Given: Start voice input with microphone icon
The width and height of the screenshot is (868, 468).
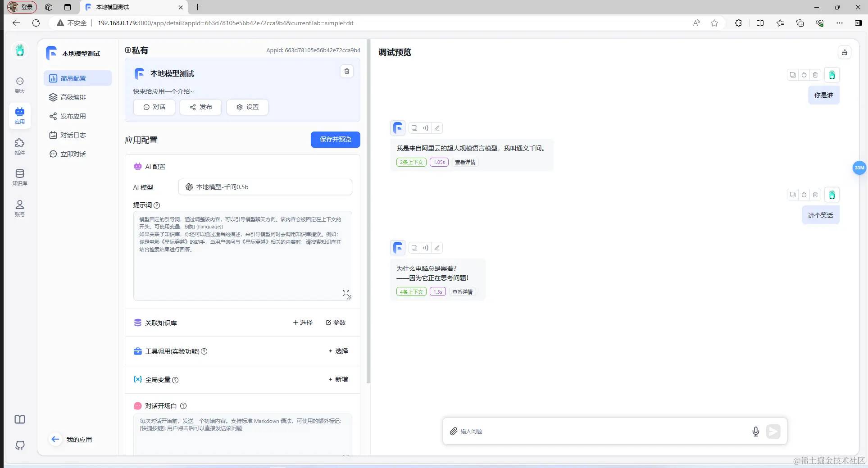Looking at the screenshot, I should (755, 431).
